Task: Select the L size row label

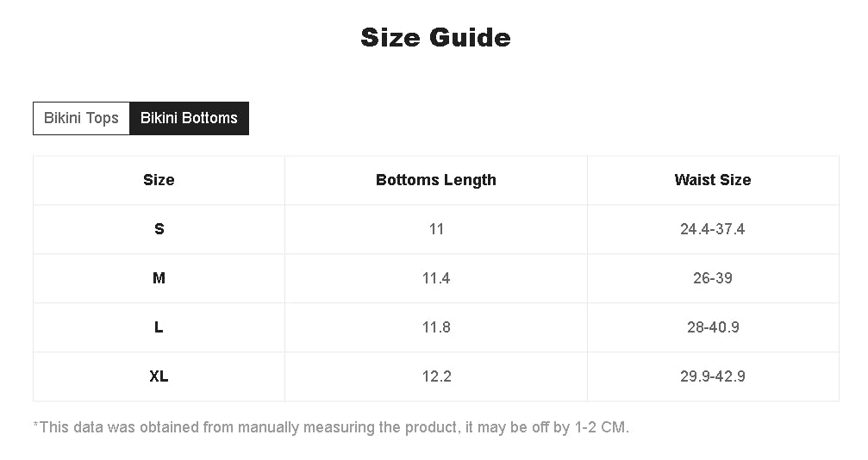Action: pos(159,327)
